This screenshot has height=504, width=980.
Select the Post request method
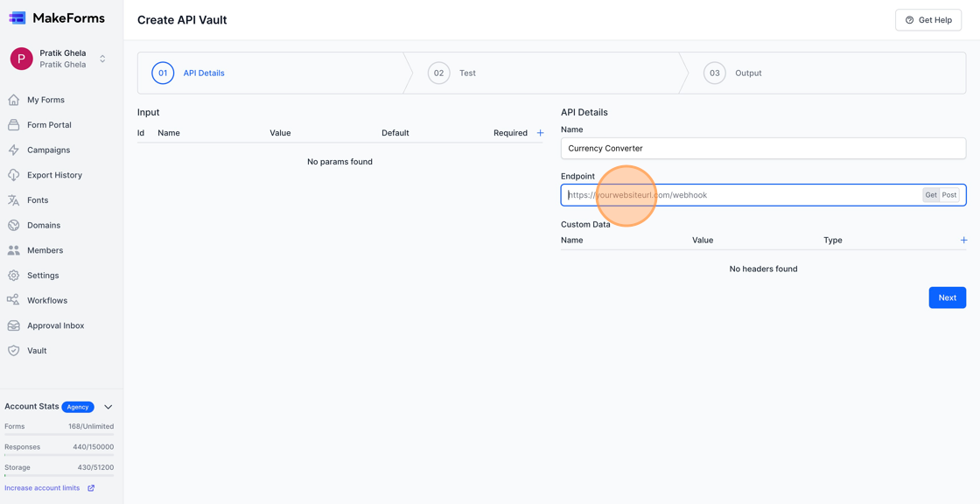[948, 194]
